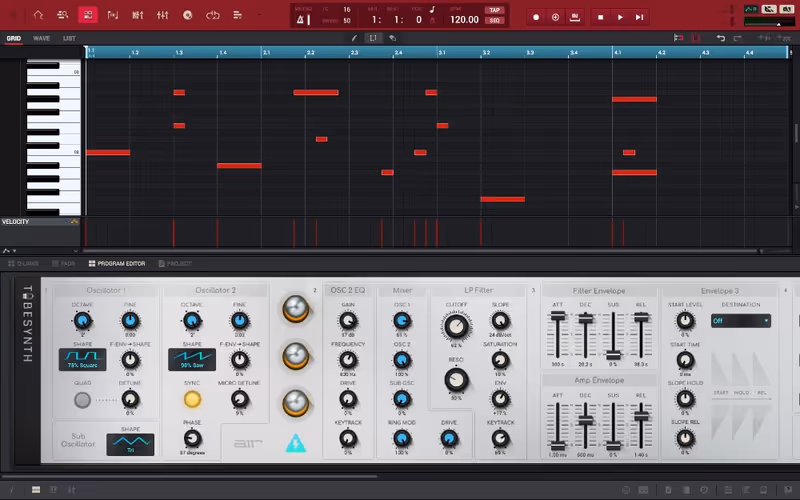Screen dimensions: 800x500
Task: Switch to the LIST tab
Action: coord(69,38)
